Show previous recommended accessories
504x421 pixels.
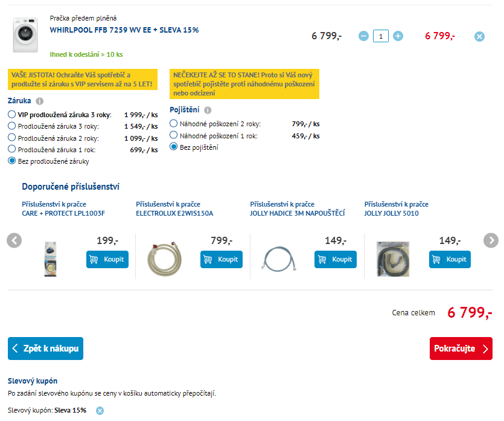(x=14, y=240)
